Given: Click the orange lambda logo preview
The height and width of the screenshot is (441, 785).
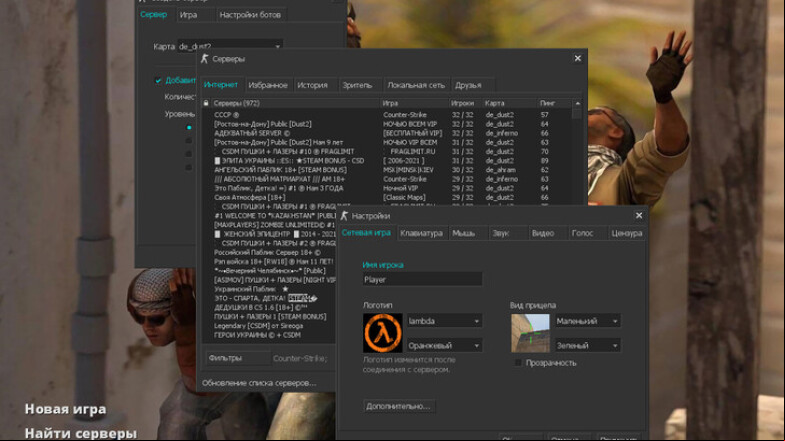Looking at the screenshot, I should pos(382,333).
